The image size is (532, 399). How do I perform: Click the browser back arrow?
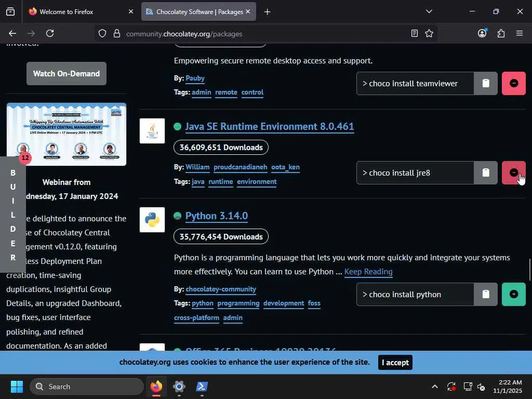[x=12, y=33]
